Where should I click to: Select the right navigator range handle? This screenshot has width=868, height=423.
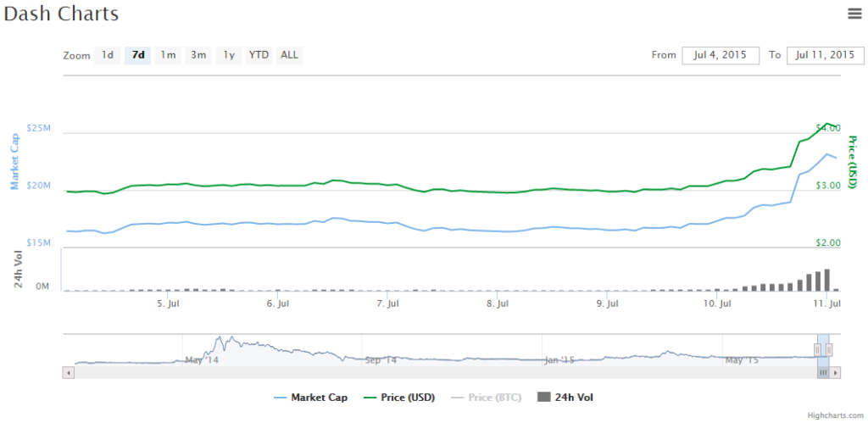click(829, 349)
